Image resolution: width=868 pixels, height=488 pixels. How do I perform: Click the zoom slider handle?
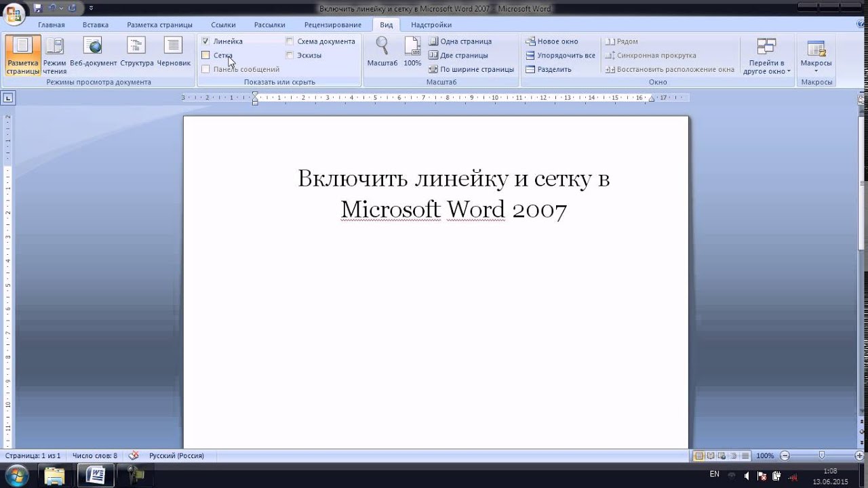[821, 456]
